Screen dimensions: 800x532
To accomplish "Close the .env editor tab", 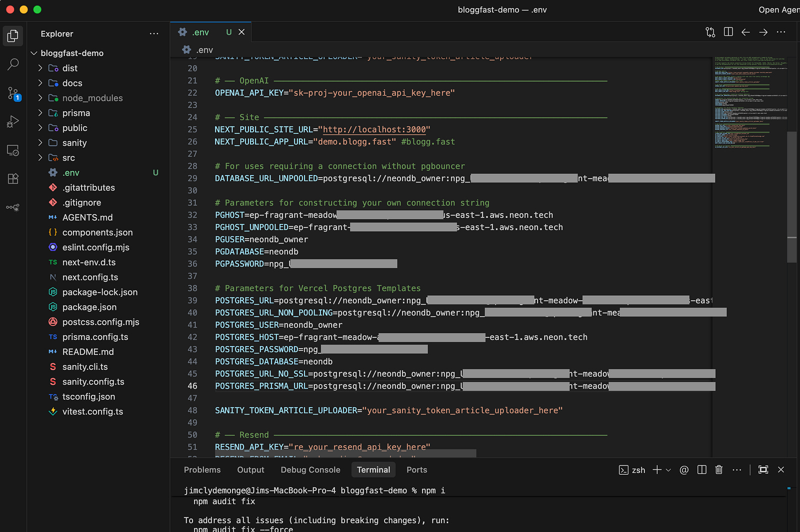I will coord(241,32).
